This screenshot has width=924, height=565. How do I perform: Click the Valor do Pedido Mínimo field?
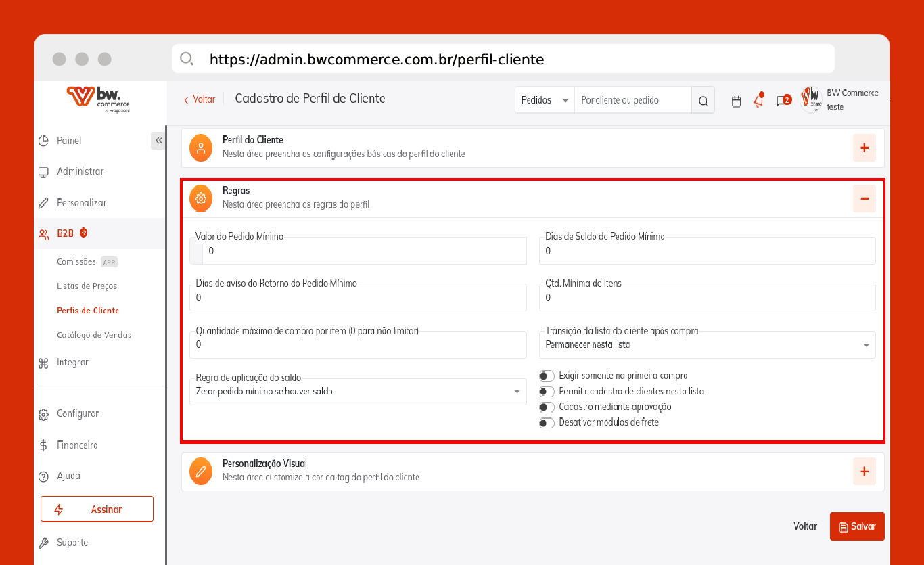coord(364,251)
